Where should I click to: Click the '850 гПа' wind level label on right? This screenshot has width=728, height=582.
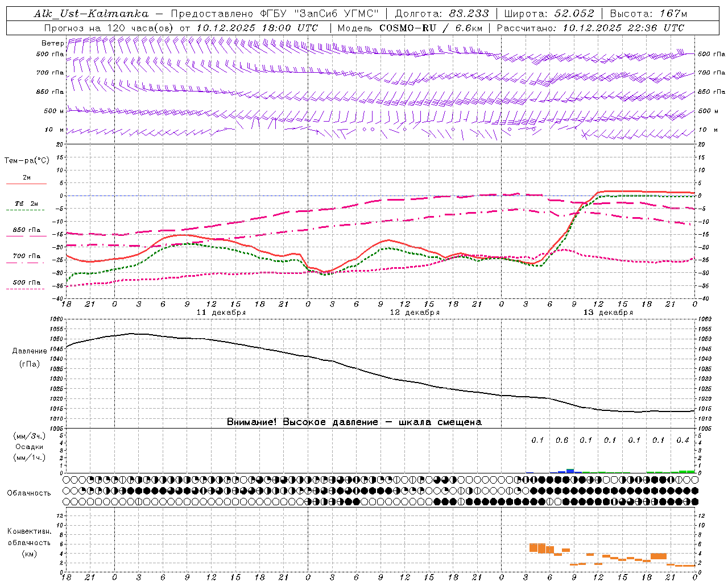712,92
